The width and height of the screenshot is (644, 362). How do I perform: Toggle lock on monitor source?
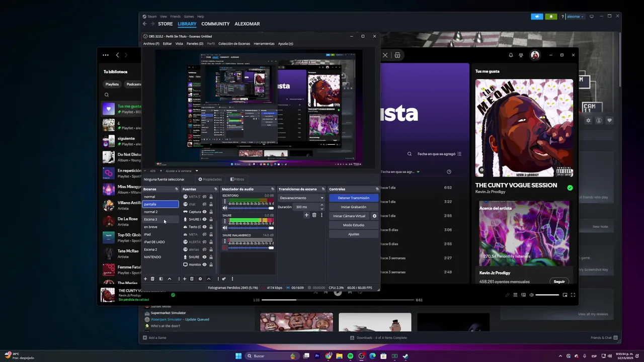(x=211, y=264)
